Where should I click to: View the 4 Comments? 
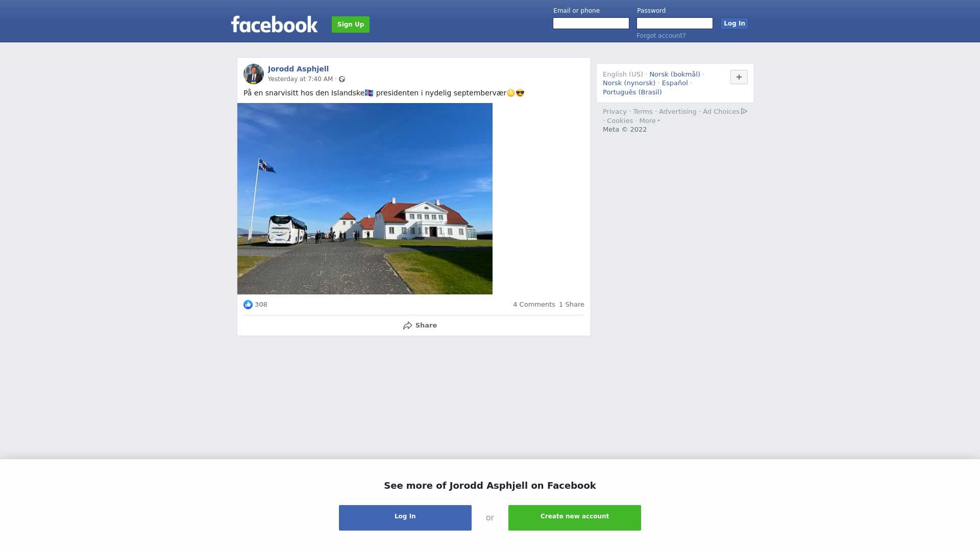coord(534,305)
